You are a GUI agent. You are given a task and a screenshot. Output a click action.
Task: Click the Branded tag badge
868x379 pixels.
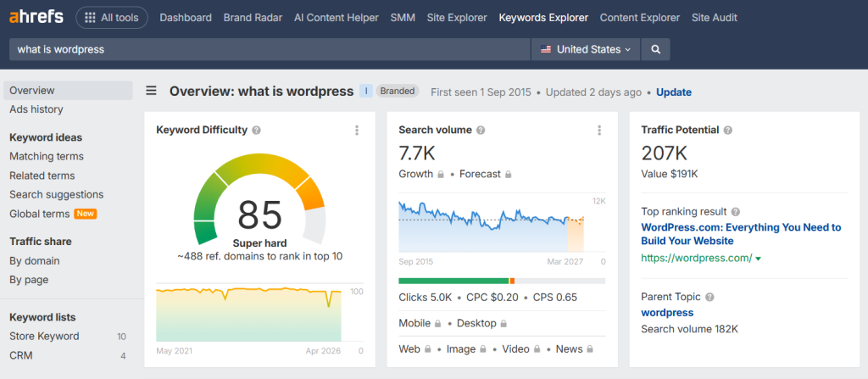tap(398, 91)
